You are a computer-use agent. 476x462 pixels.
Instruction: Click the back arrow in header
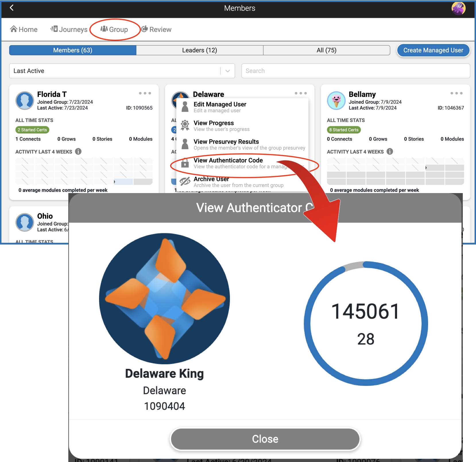(x=12, y=8)
